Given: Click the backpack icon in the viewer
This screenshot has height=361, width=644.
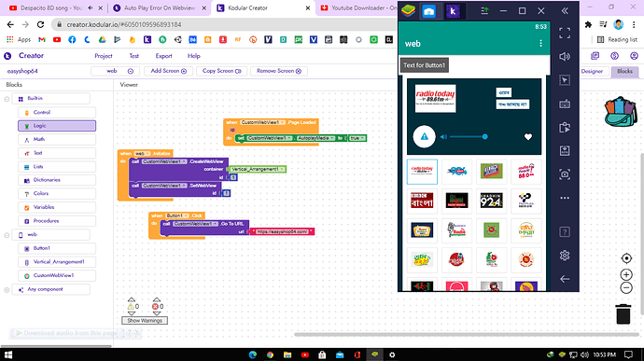Looking at the screenshot, I should point(621,111).
